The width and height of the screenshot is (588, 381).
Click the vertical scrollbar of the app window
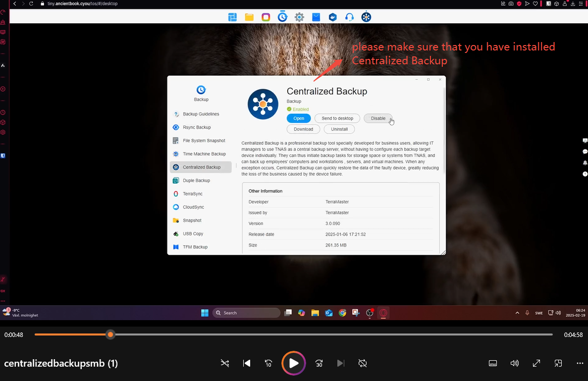(444, 131)
